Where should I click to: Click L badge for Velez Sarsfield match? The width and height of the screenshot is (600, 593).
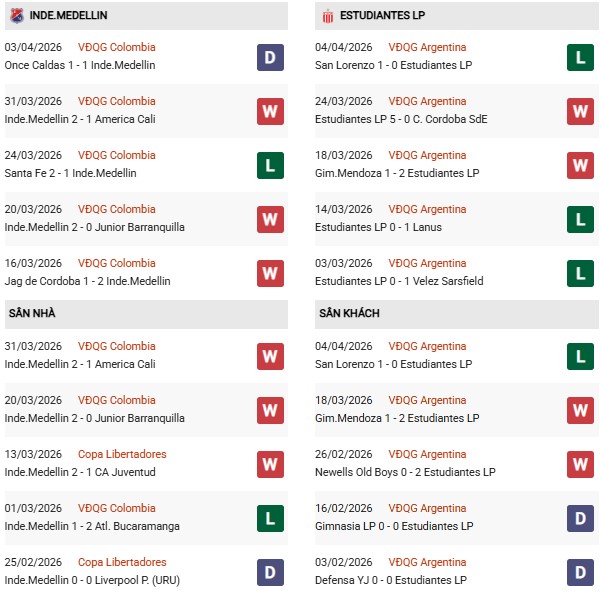pos(581,273)
